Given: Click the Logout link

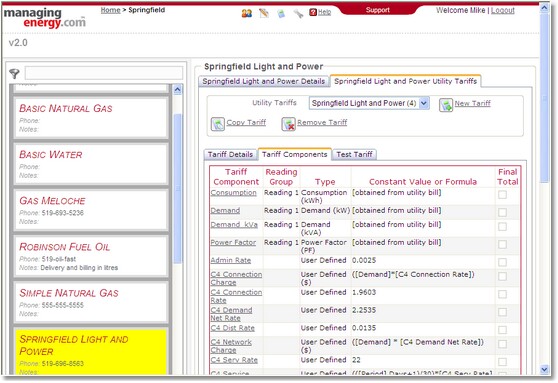Looking at the screenshot, I should tap(502, 10).
